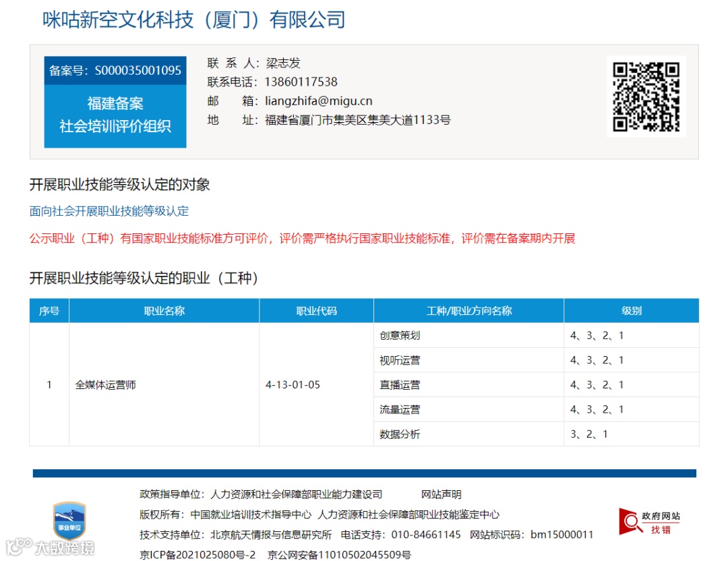Click the company title 咪咕新空文化科技（厦门）有限公司
Screen dimensions: 728x561
(x=193, y=20)
